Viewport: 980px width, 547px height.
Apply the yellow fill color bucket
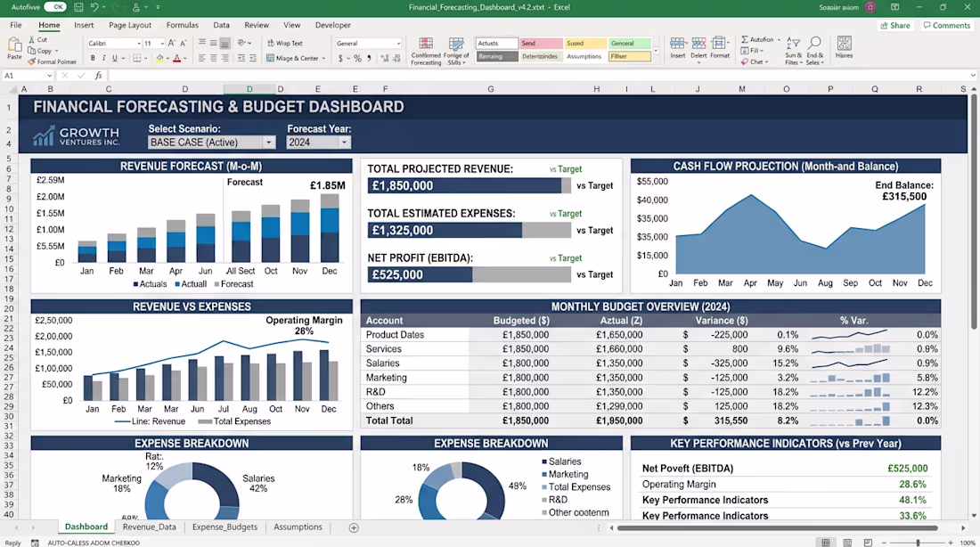[159, 58]
